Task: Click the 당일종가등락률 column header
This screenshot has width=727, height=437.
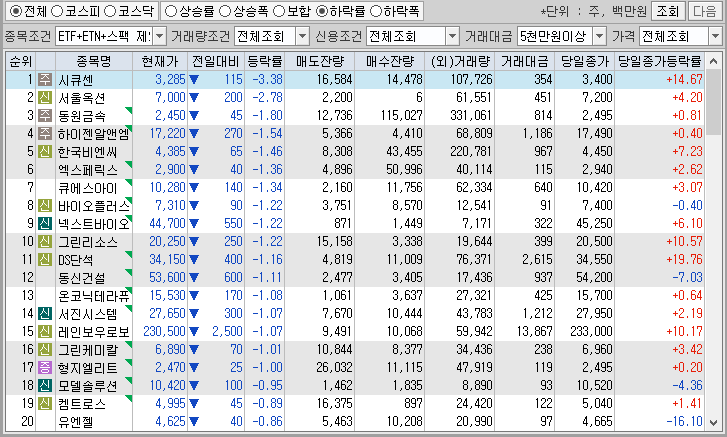Action: pos(659,61)
